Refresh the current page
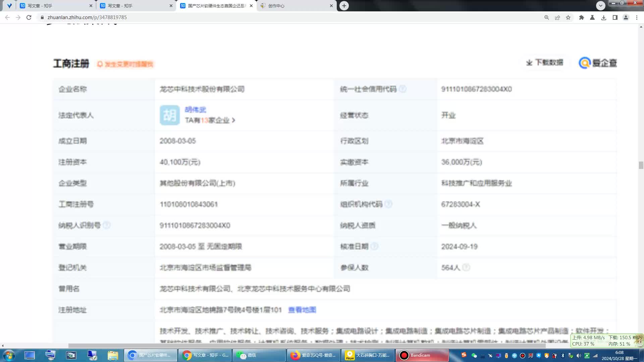 tap(29, 17)
